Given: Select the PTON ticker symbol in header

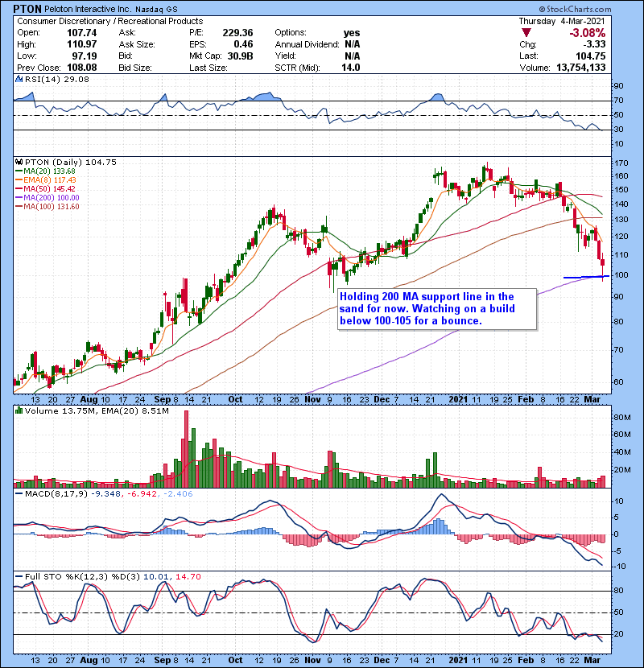Looking at the screenshot, I should [27, 9].
